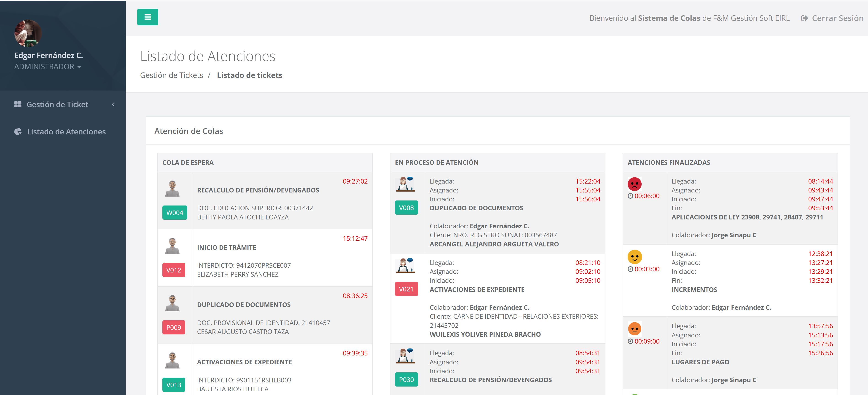
Task: Open the ADMINISTRADOR user dropdown
Action: (x=48, y=67)
